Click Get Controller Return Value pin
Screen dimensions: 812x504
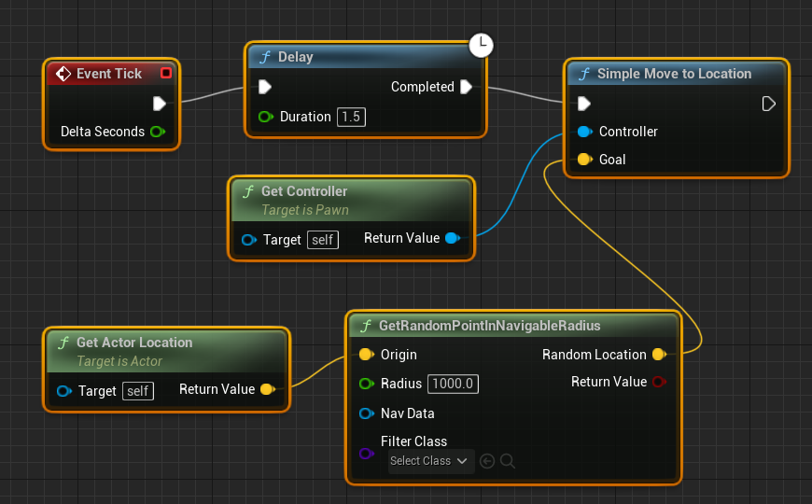(453, 238)
